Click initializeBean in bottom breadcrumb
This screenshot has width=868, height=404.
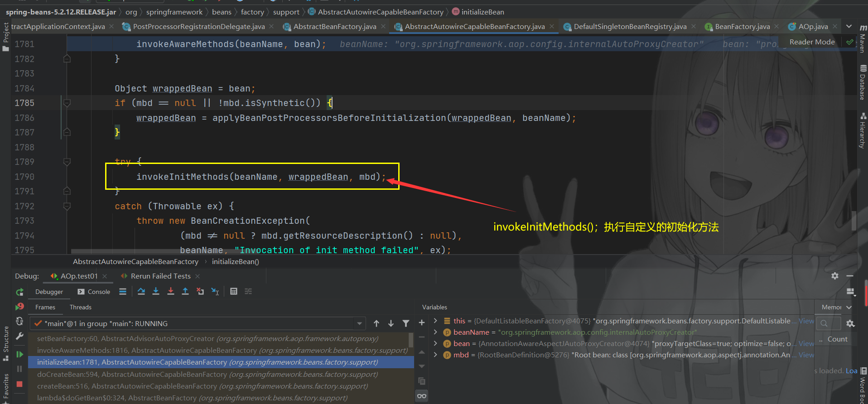click(236, 261)
